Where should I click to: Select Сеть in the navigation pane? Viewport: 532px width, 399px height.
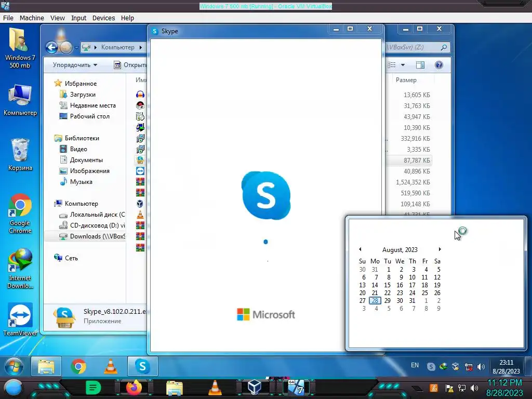71,258
